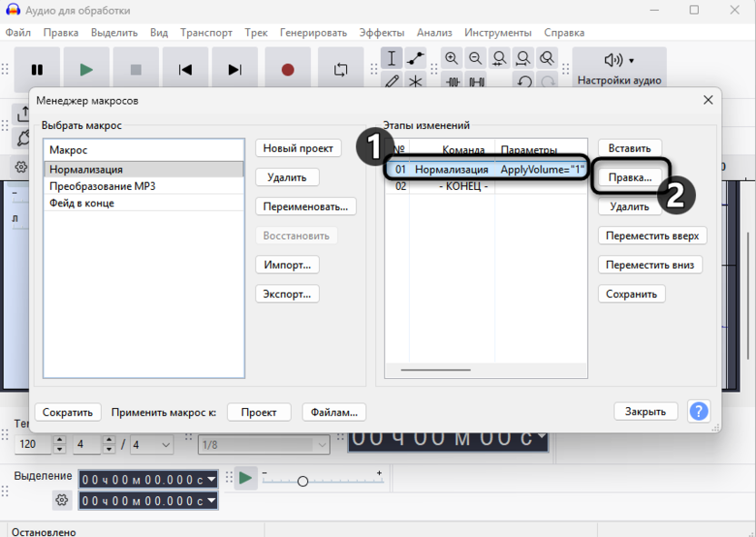Click the Zoom In magnifier icon

pyautogui.click(x=452, y=58)
